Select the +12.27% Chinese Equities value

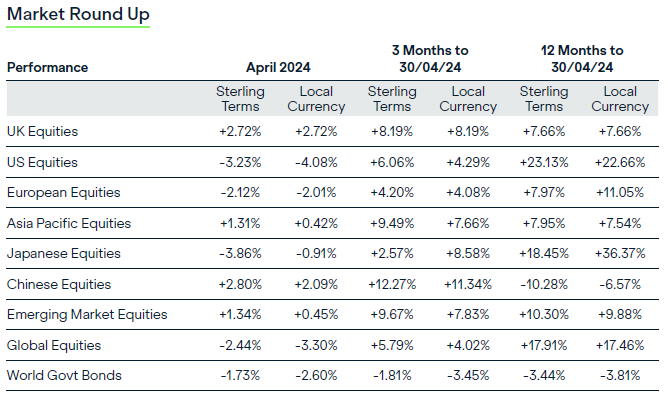click(392, 284)
